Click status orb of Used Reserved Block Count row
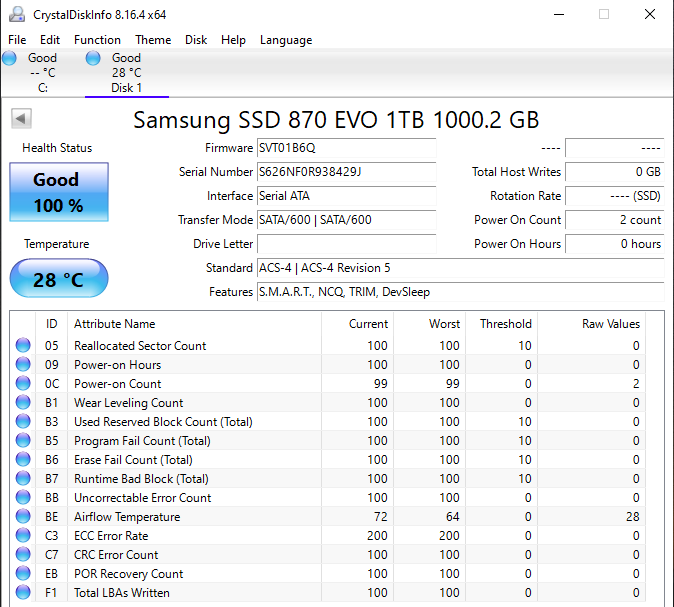The image size is (674, 607). click(23, 421)
